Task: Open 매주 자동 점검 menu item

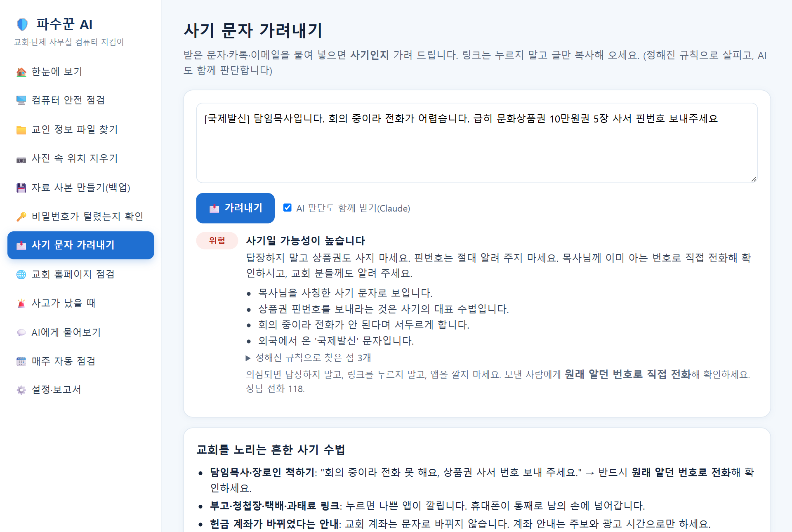Action: pyautogui.click(x=81, y=361)
